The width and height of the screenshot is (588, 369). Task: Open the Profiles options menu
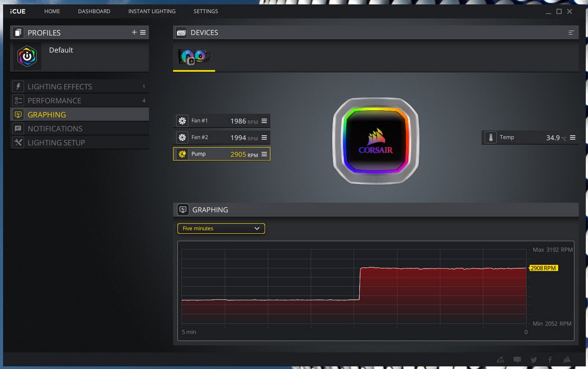click(x=143, y=33)
